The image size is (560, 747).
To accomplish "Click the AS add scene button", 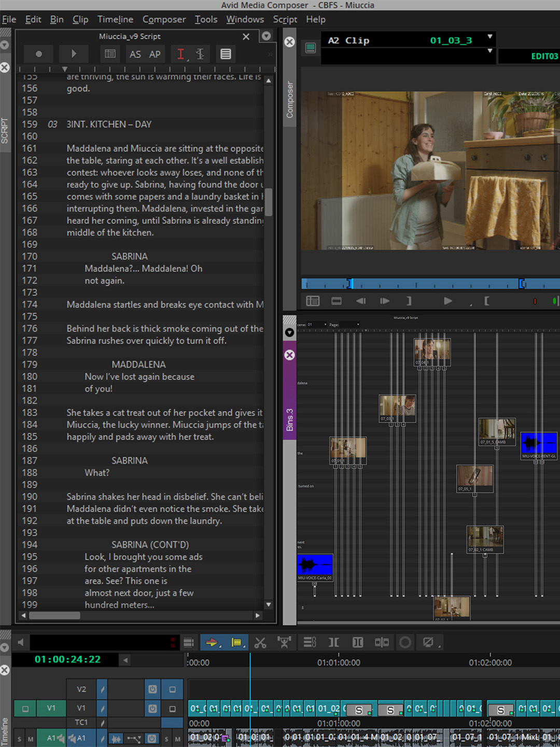I will pos(135,54).
